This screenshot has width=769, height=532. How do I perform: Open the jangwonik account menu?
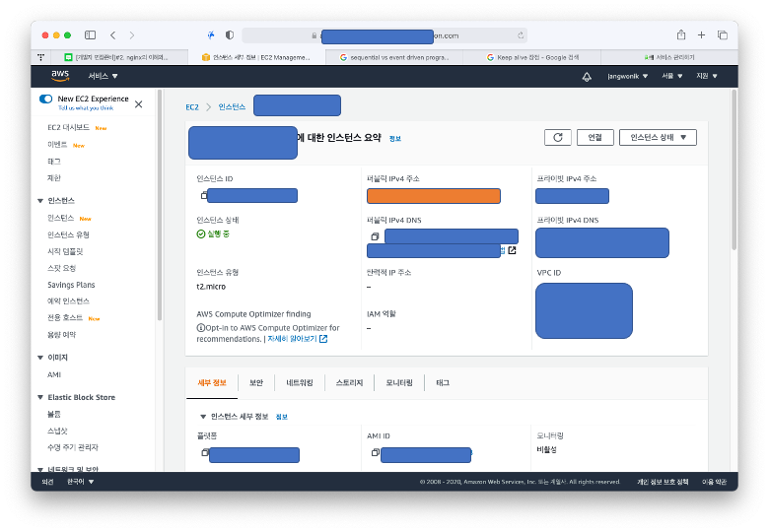pos(628,77)
